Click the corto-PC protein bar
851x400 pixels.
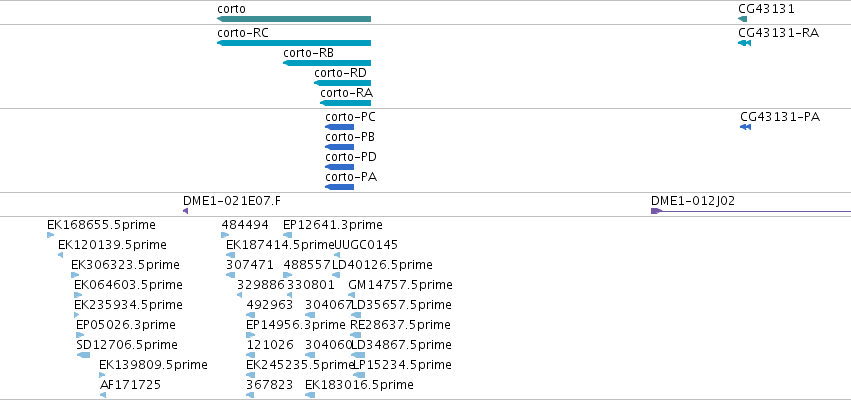pos(339,127)
